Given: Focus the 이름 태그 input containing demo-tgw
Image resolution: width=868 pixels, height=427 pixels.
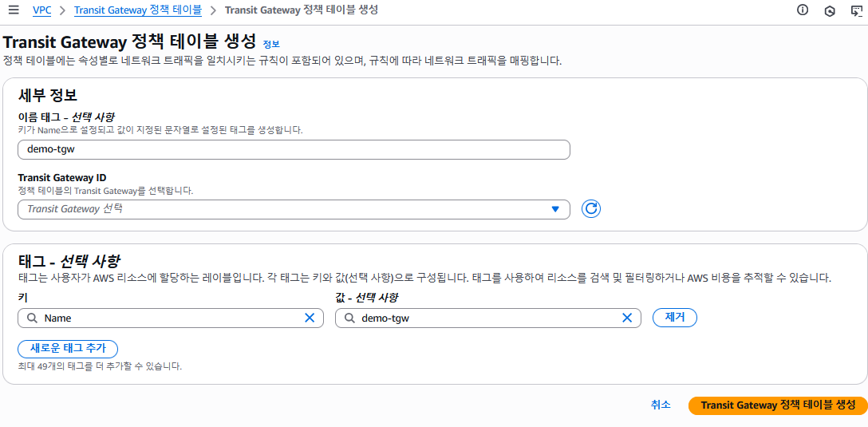Looking at the screenshot, I should (x=294, y=149).
